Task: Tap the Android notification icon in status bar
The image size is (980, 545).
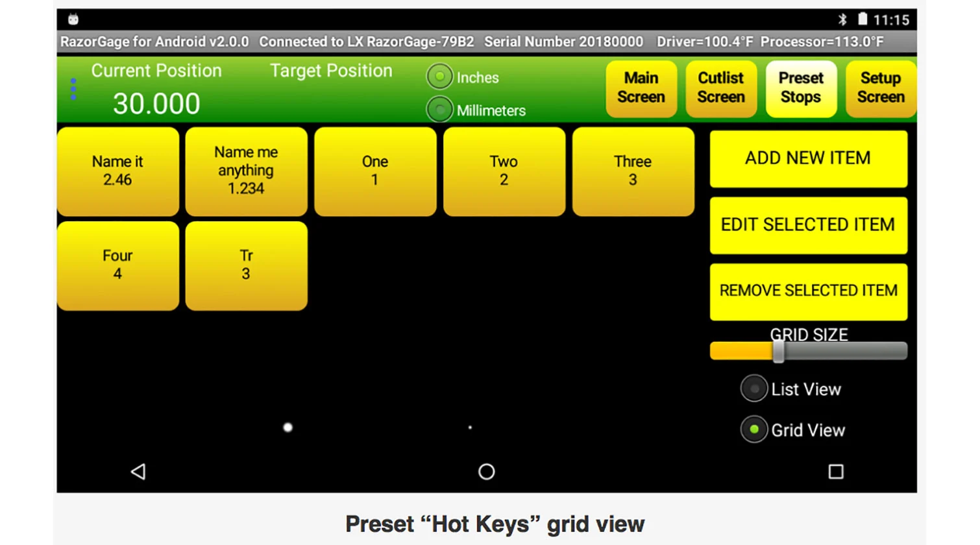Action: pyautogui.click(x=73, y=19)
